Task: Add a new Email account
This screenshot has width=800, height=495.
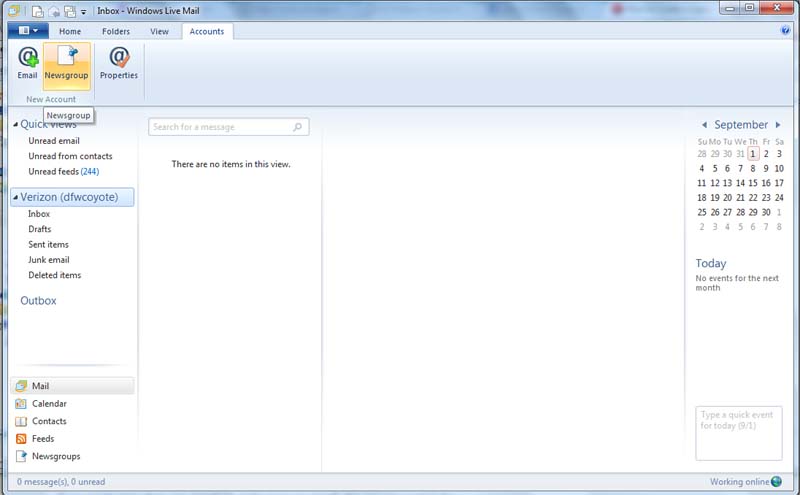Action: click(28, 63)
